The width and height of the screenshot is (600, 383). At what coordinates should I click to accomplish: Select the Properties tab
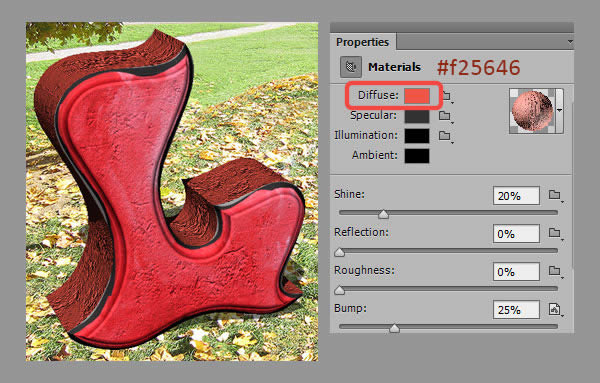click(x=362, y=42)
